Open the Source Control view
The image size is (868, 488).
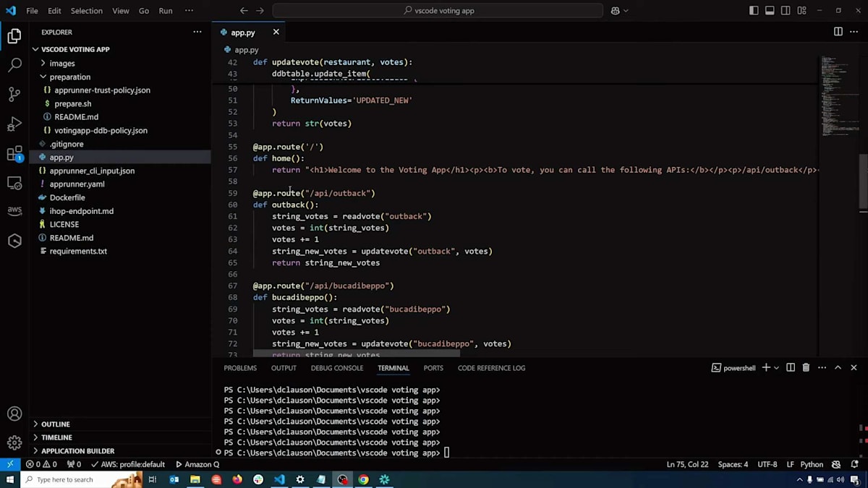(14, 95)
